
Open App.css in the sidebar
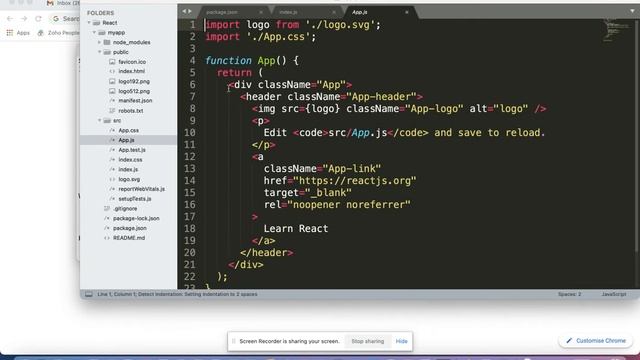129,130
